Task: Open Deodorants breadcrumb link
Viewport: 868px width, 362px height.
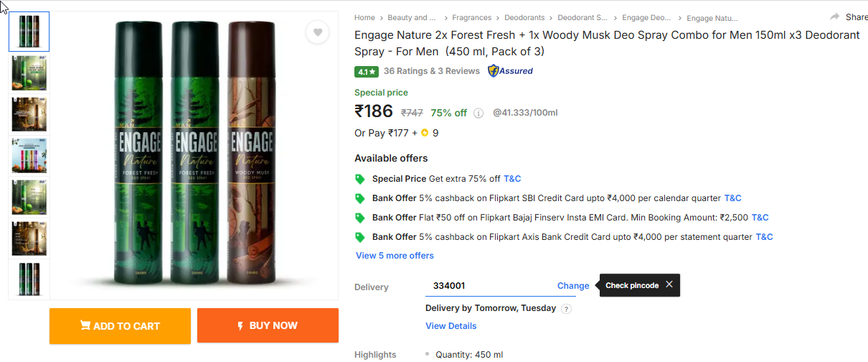Action: (x=524, y=18)
